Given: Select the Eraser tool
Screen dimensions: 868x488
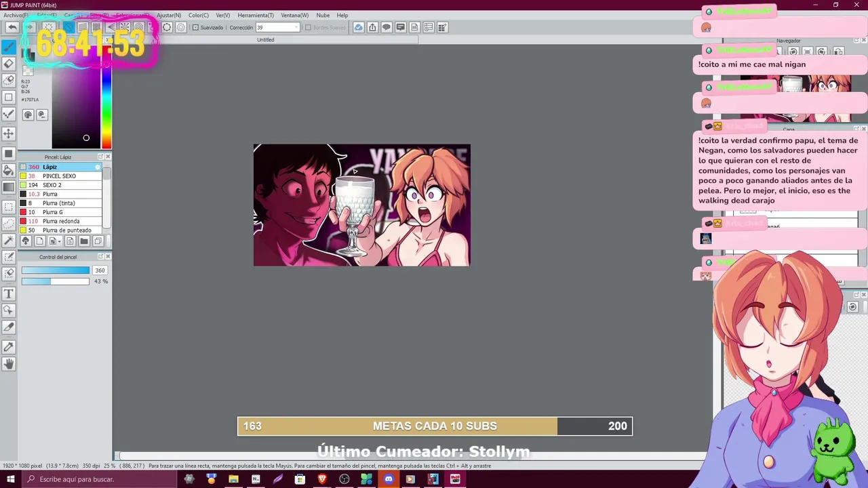Looking at the screenshot, I should pos(9,63).
